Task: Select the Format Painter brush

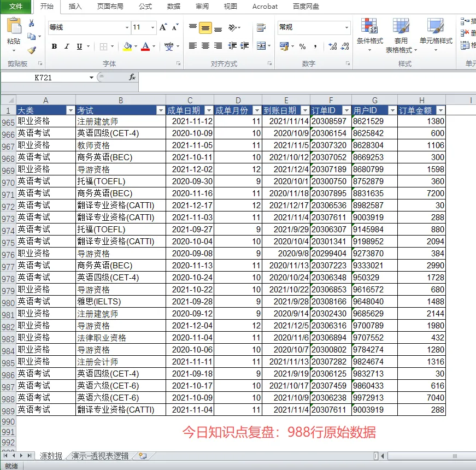Action: click(x=32, y=50)
